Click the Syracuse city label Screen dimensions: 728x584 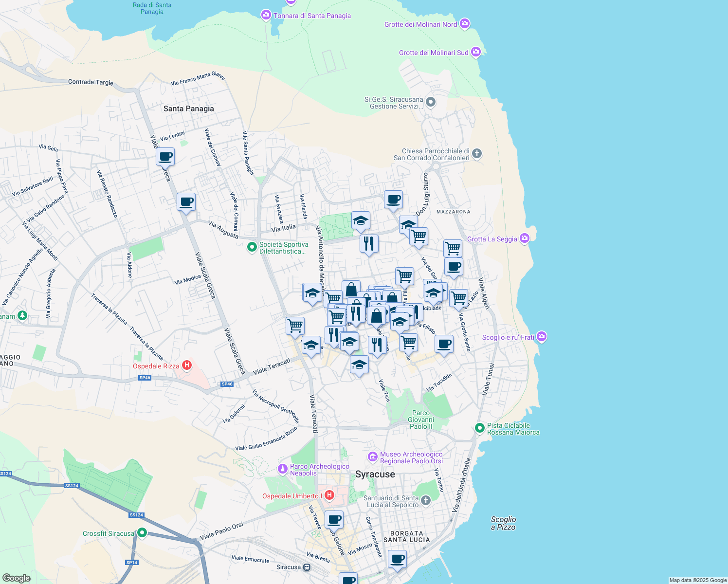coord(375,474)
